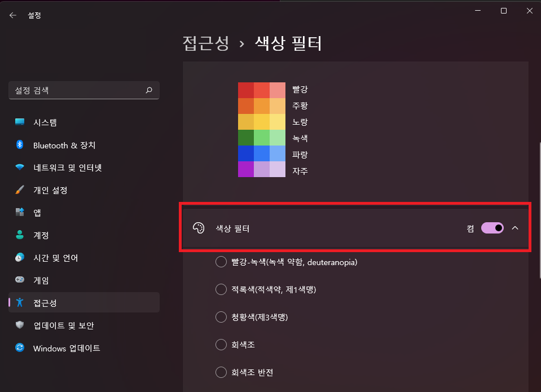The width and height of the screenshot is (541, 392).
Task: Click the 시스템 monitor icon
Action: [x=20, y=122]
